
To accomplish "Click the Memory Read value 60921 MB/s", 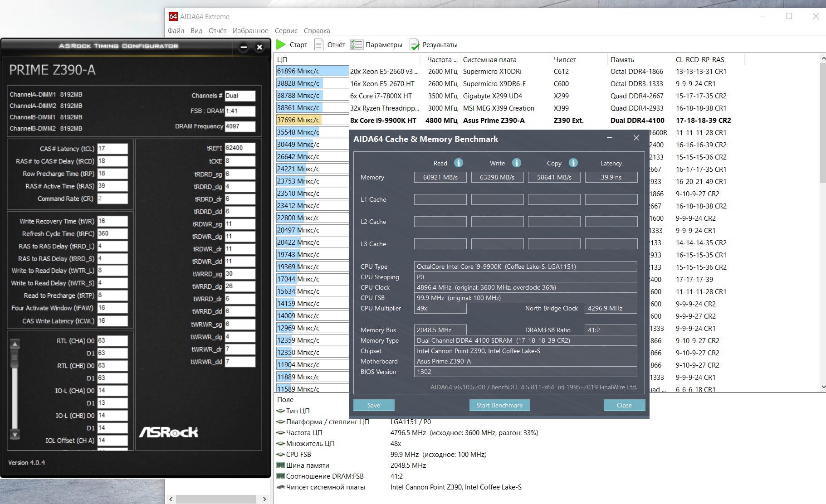I will pyautogui.click(x=440, y=177).
